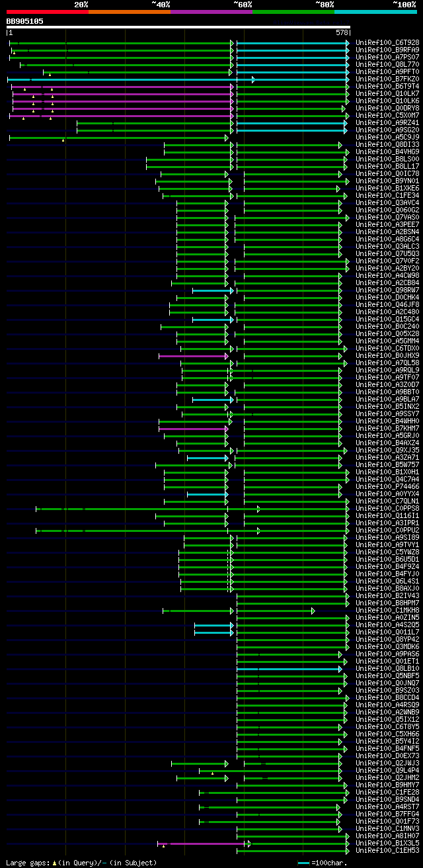Select the UniRef100_Q7VAS0 row label
The height and width of the screenshot is (868, 423).
pyautogui.click(x=387, y=217)
